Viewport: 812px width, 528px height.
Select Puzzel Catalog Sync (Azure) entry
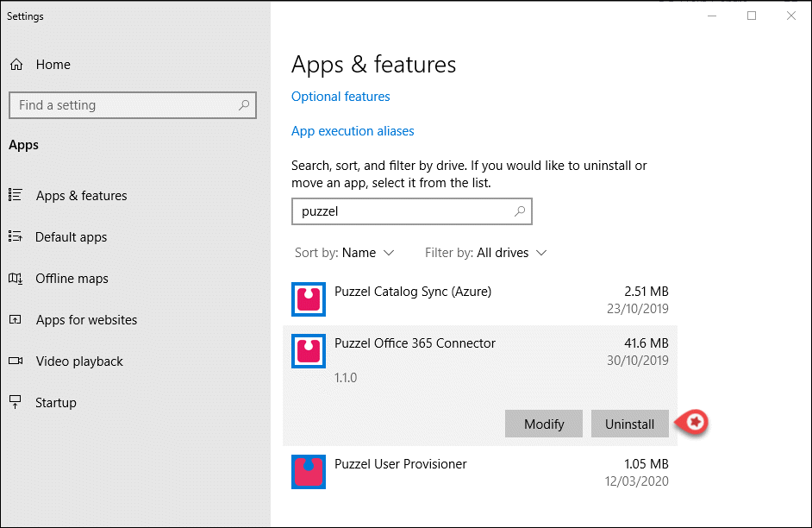tap(412, 292)
